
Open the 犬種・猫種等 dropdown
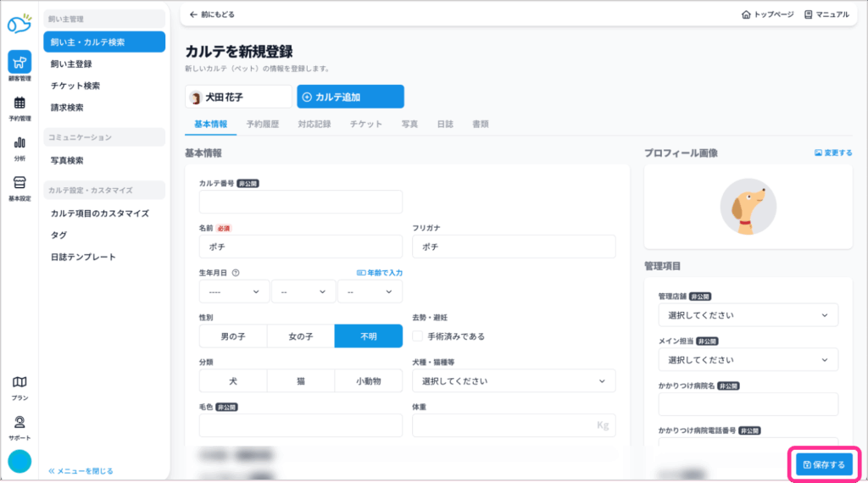[x=514, y=381]
